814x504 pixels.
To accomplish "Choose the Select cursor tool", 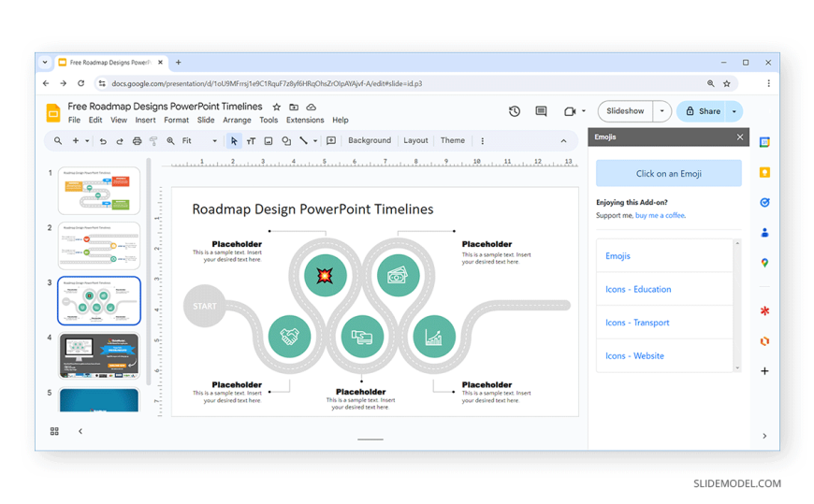I will click(234, 140).
